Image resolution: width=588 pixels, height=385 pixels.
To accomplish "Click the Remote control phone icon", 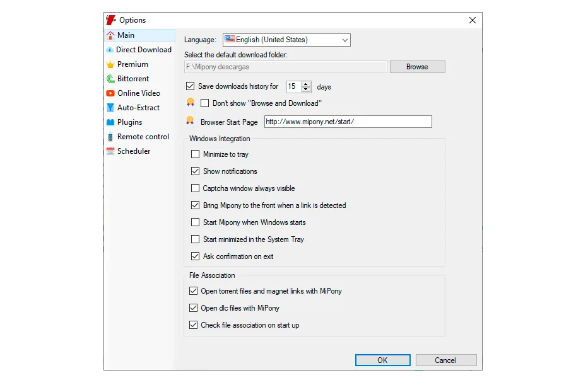I will 110,137.
